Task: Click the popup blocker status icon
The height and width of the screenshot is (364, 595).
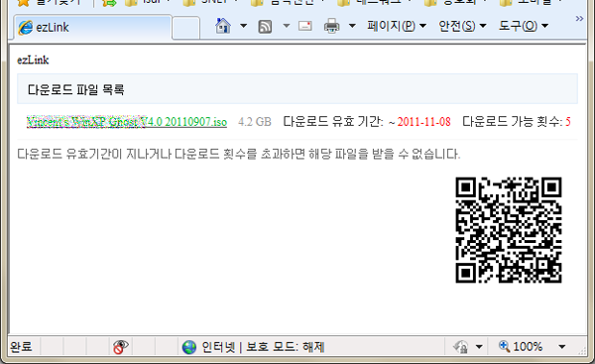Action: click(120, 346)
